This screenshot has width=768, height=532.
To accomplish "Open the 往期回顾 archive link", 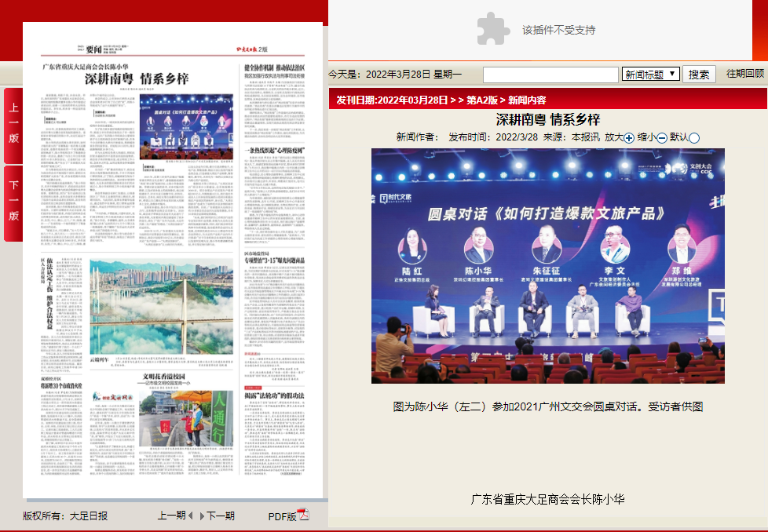I will (745, 74).
